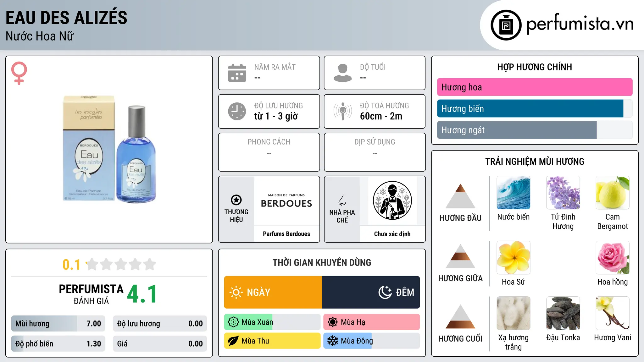Open the Nước biển note image
This screenshot has width=644, height=362.
coord(514,193)
